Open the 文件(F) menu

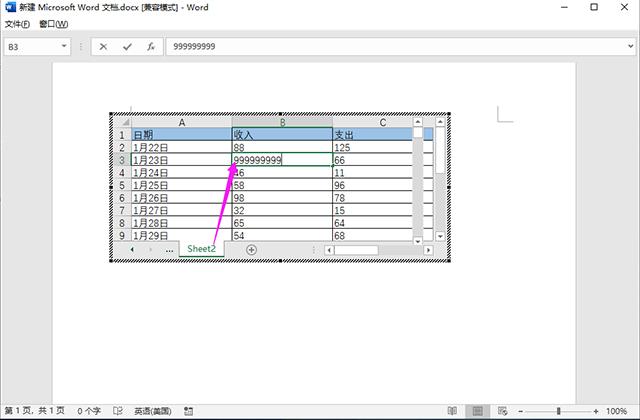(x=18, y=23)
